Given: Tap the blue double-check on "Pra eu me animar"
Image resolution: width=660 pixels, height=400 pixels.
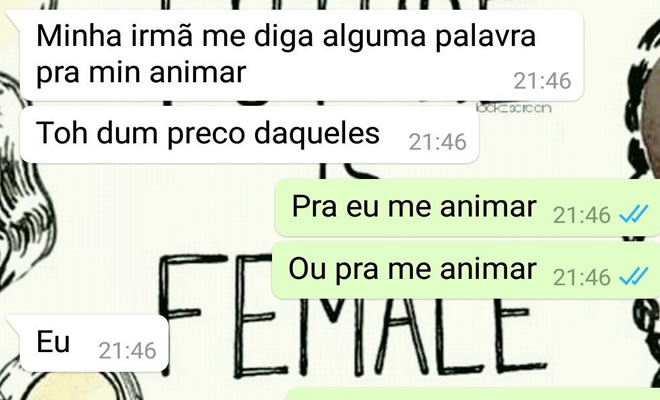Looking at the screenshot, I should (x=633, y=215).
